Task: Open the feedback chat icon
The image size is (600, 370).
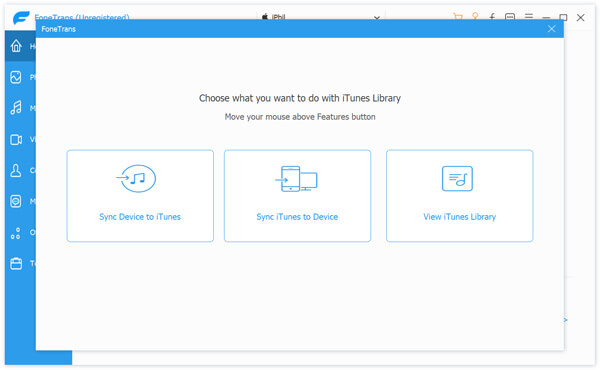Action: [x=510, y=16]
